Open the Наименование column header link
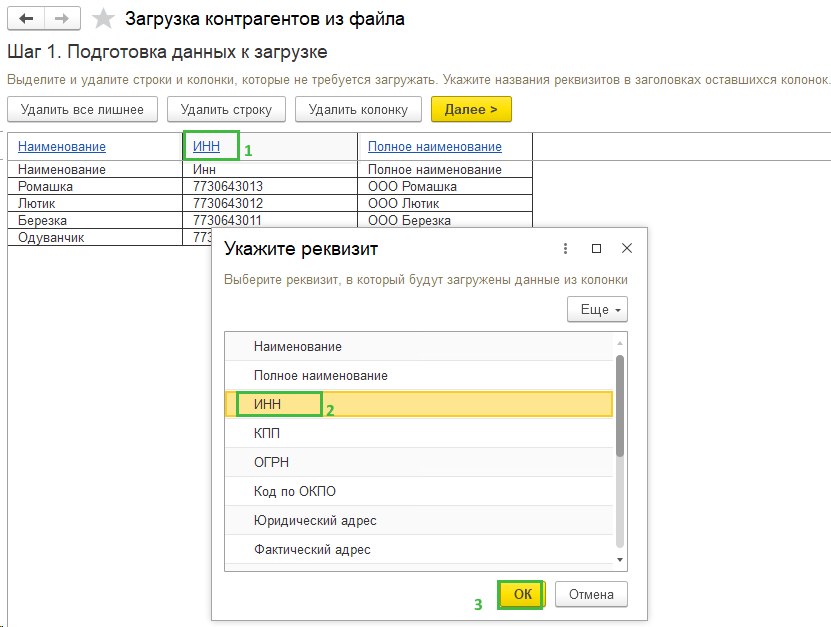Screen dimensions: 831x627 click(x=62, y=147)
